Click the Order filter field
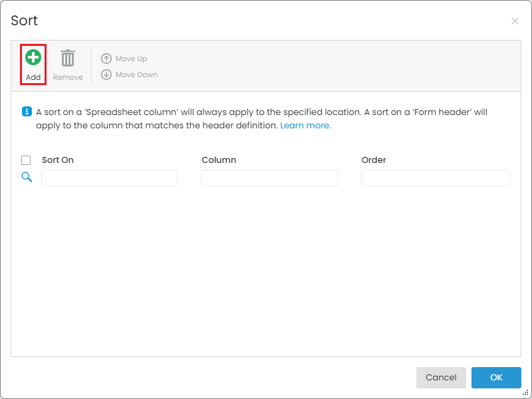Screen dimensions: 532x399 436,178
